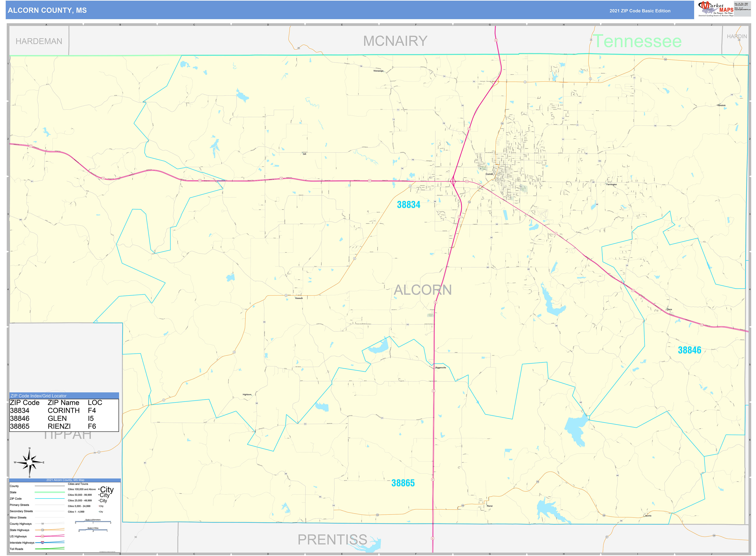Click the 'Interstate Highways' legend entry
Image resolution: width=756 pixels, height=556 pixels.
[x=22, y=543]
